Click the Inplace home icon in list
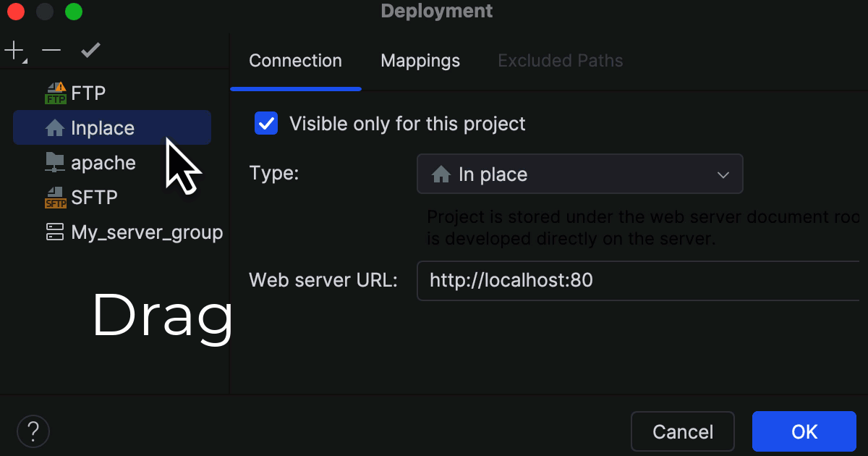 pyautogui.click(x=55, y=128)
